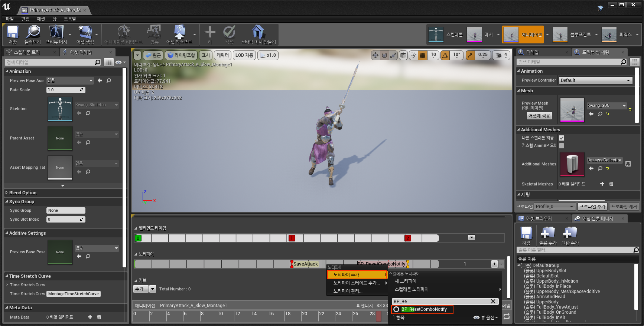The image size is (644, 326).
Task: Select scale gizmo tool in viewport
Action: click(x=393, y=55)
